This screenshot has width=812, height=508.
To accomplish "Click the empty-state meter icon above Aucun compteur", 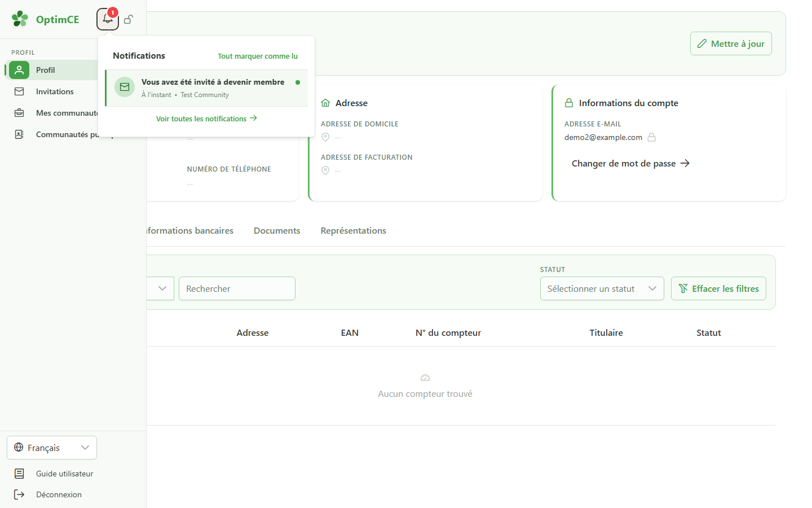I will 425,378.
